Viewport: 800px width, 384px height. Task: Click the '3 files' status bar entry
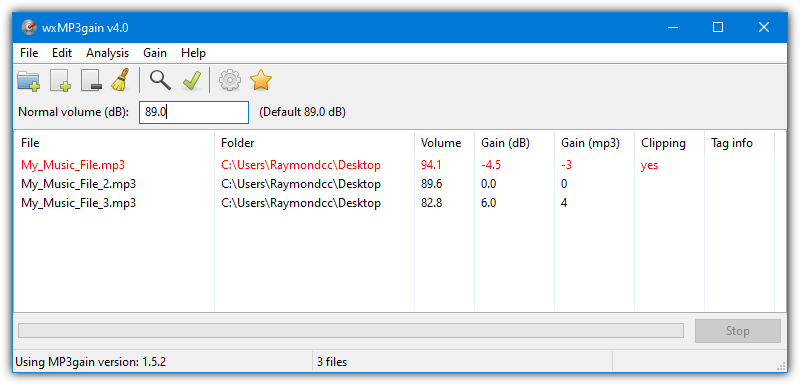tap(332, 362)
